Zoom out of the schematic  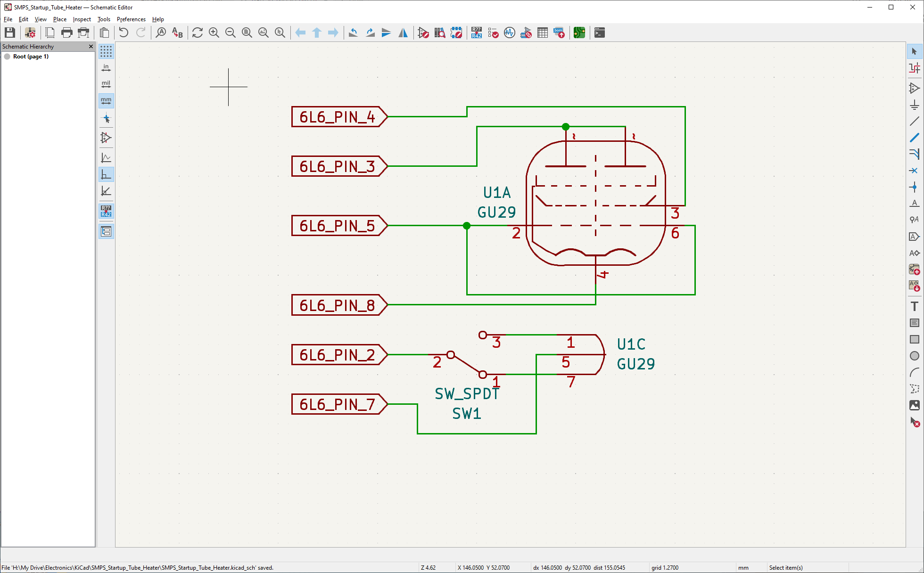click(231, 33)
